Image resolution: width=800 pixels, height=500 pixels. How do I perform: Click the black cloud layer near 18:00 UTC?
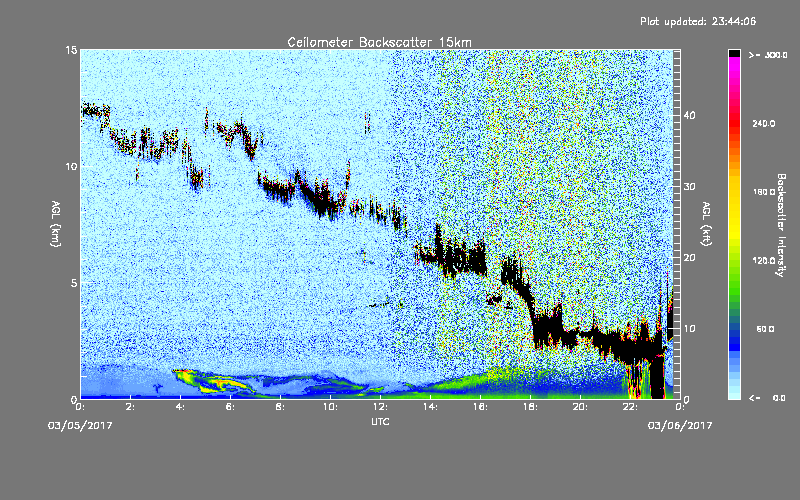pyautogui.click(x=548, y=327)
